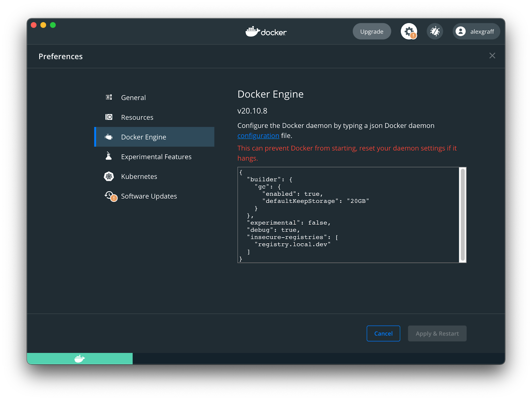Open the General preferences tab
Image resolution: width=532 pixels, height=400 pixels.
click(x=154, y=98)
